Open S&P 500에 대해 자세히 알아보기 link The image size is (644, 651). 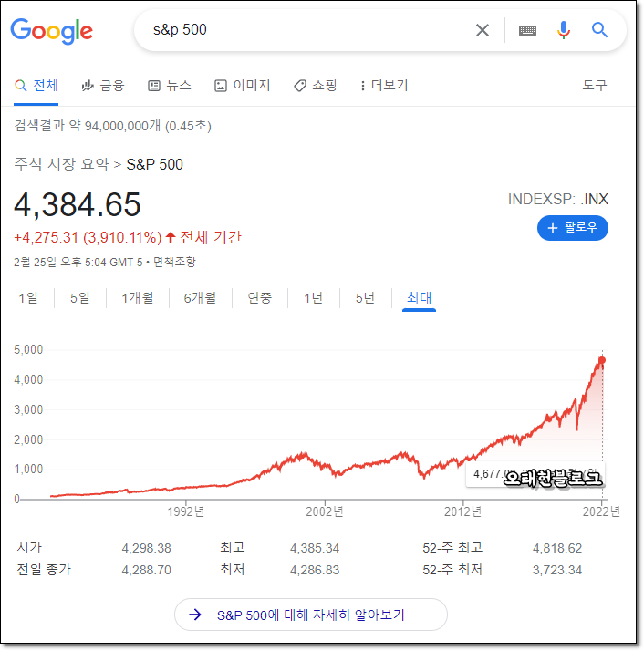tap(311, 615)
